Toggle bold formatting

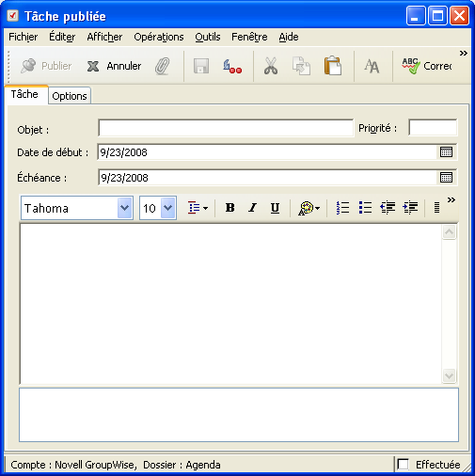[x=230, y=208]
